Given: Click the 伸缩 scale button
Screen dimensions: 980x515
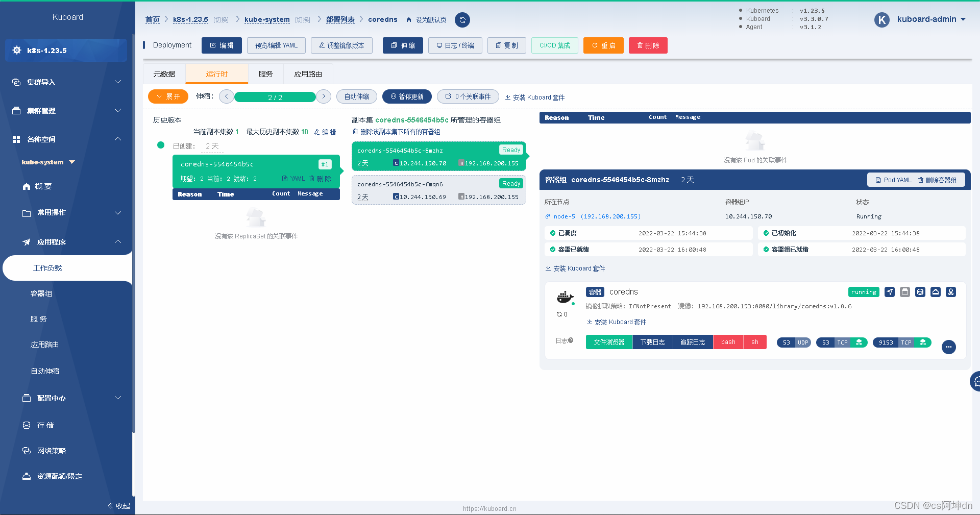Looking at the screenshot, I should (403, 45).
